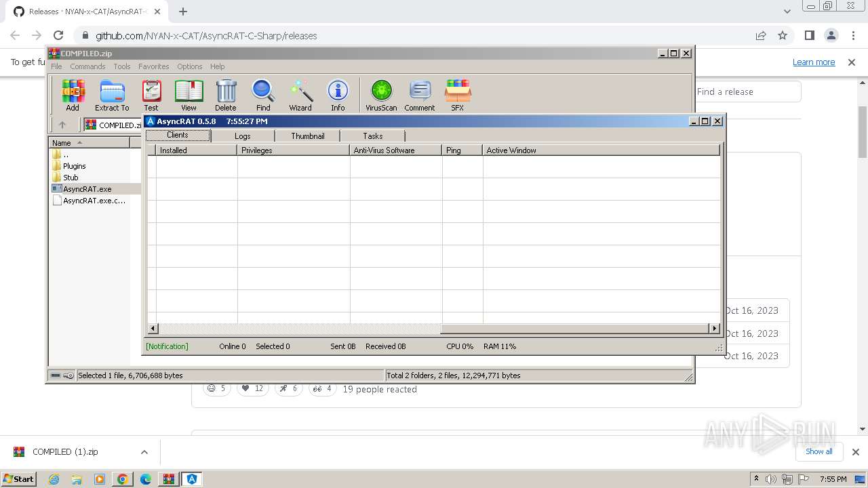Close the downloads bar
The height and width of the screenshot is (488, 868).
point(856,451)
